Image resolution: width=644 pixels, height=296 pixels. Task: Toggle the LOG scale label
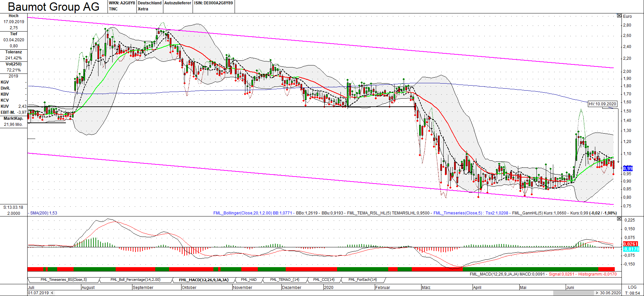click(x=632, y=287)
